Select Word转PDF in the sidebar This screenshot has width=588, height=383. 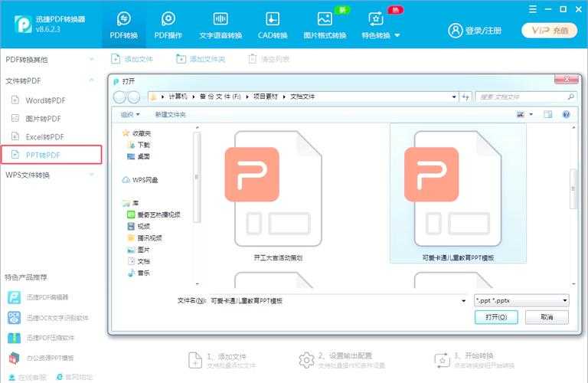pos(44,100)
